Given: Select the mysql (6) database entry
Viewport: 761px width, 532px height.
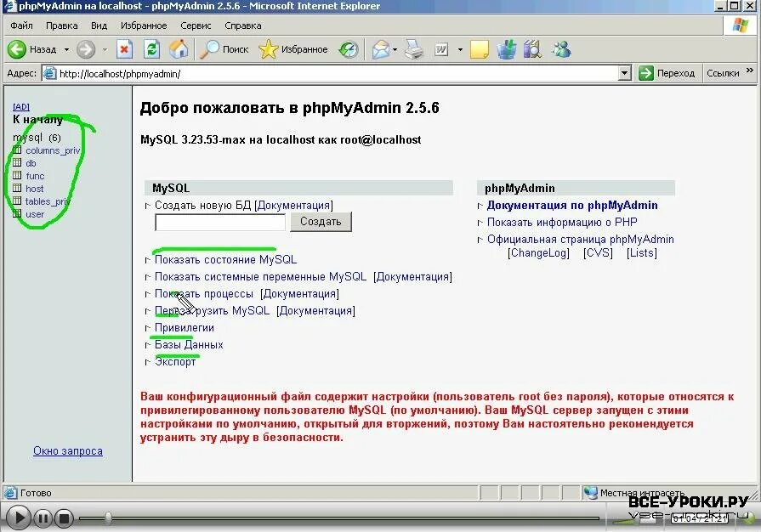Looking at the screenshot, I should coord(37,138).
